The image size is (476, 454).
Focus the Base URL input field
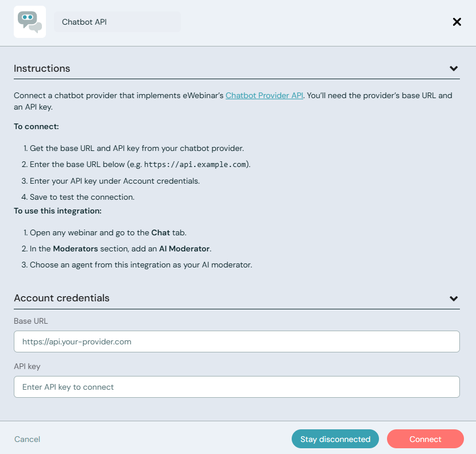[237, 342]
